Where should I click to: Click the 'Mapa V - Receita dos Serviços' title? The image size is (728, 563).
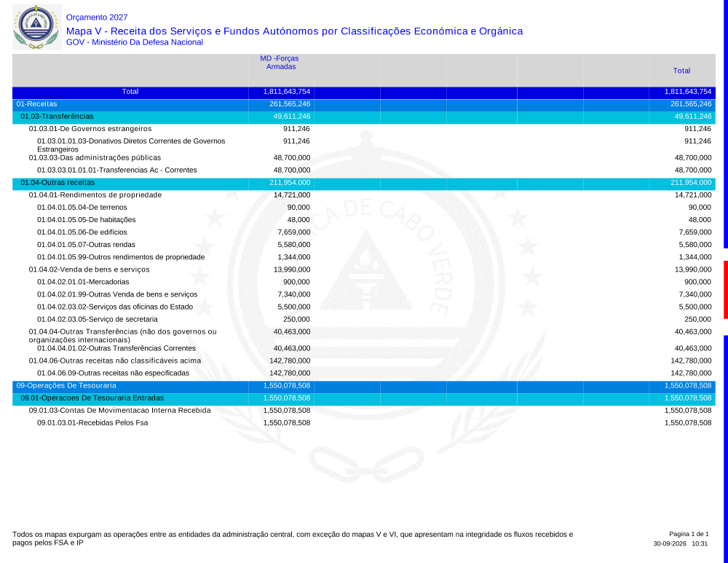294,31
